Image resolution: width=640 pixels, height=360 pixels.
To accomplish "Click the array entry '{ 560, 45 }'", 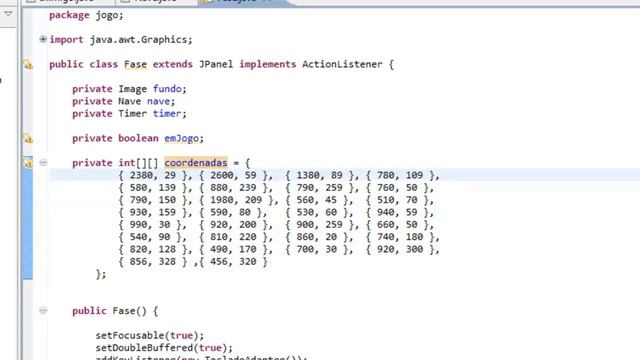I will [317, 200].
